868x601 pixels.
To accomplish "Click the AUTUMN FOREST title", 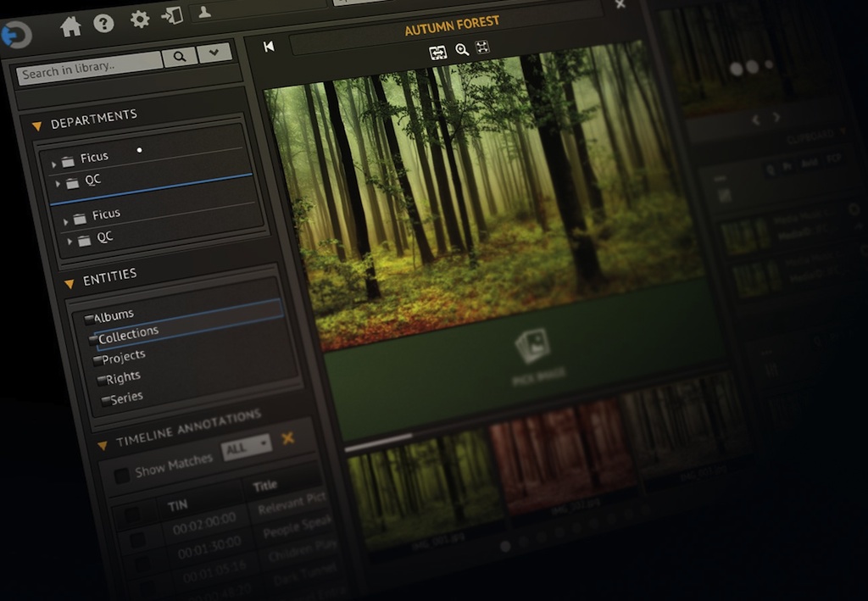I will [x=453, y=26].
